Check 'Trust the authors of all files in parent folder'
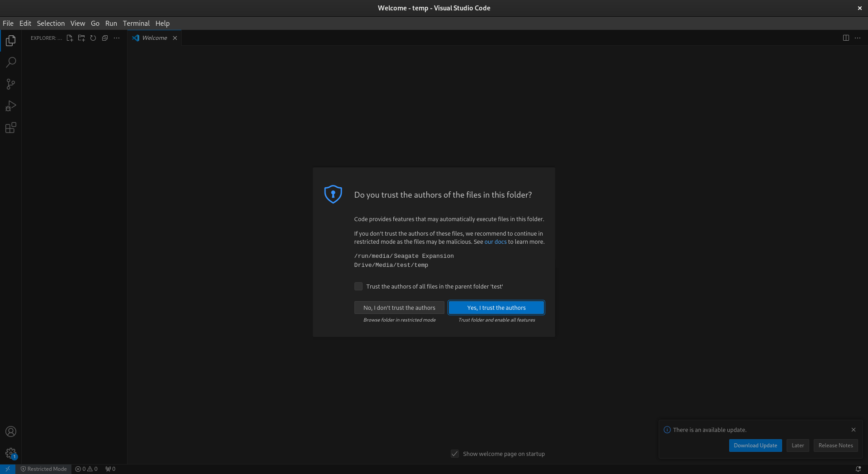Image resolution: width=868 pixels, height=474 pixels. pyautogui.click(x=359, y=286)
